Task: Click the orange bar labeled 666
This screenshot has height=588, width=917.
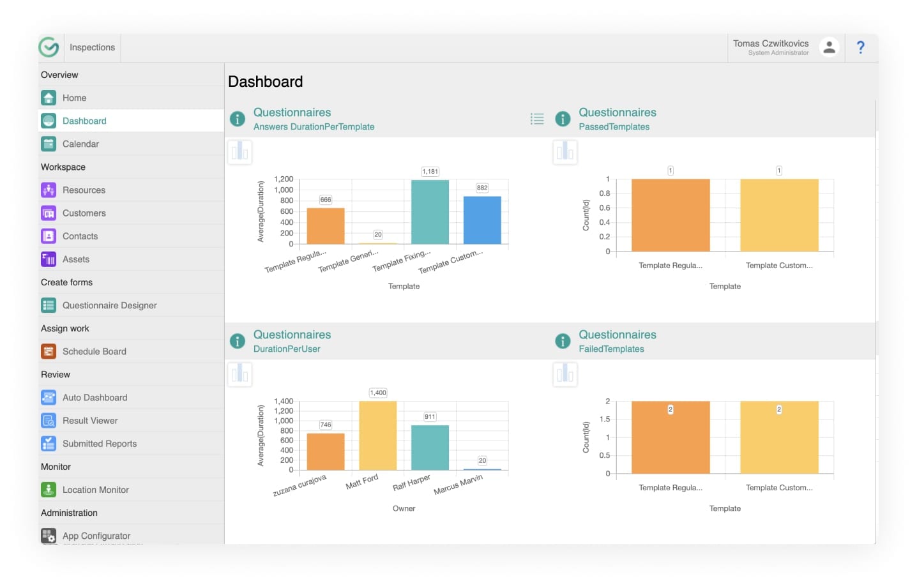Action: 326,226
